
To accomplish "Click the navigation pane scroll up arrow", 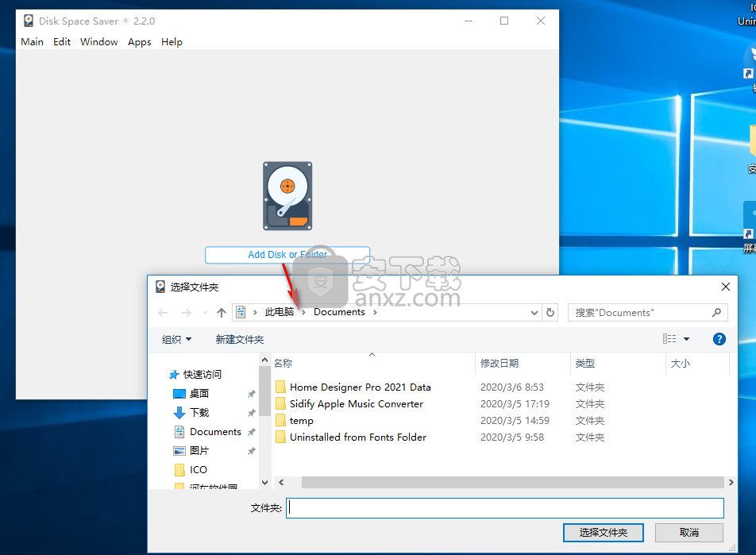I will [x=264, y=360].
